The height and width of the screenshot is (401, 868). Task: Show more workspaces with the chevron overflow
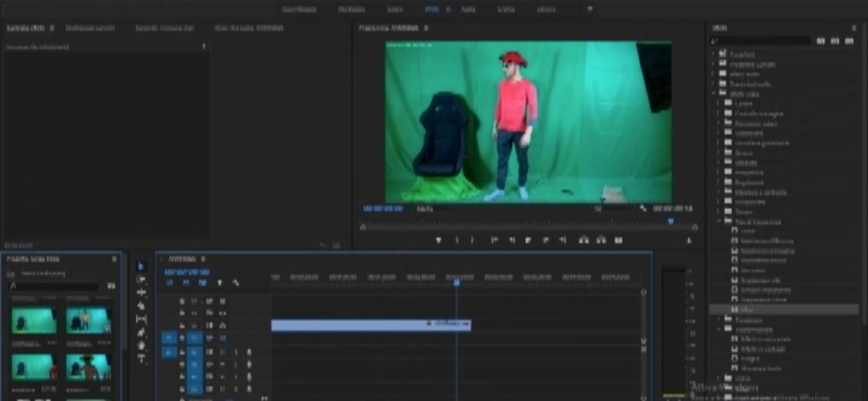(590, 9)
